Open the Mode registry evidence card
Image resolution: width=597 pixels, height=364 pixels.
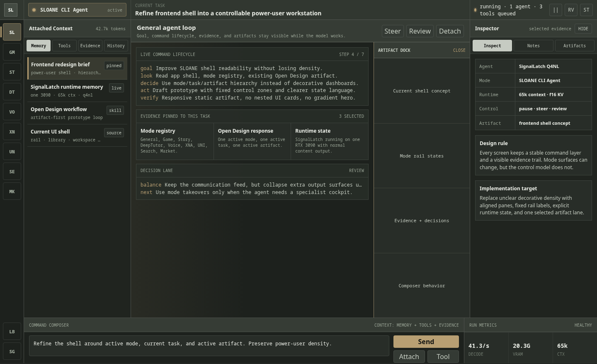point(175,141)
